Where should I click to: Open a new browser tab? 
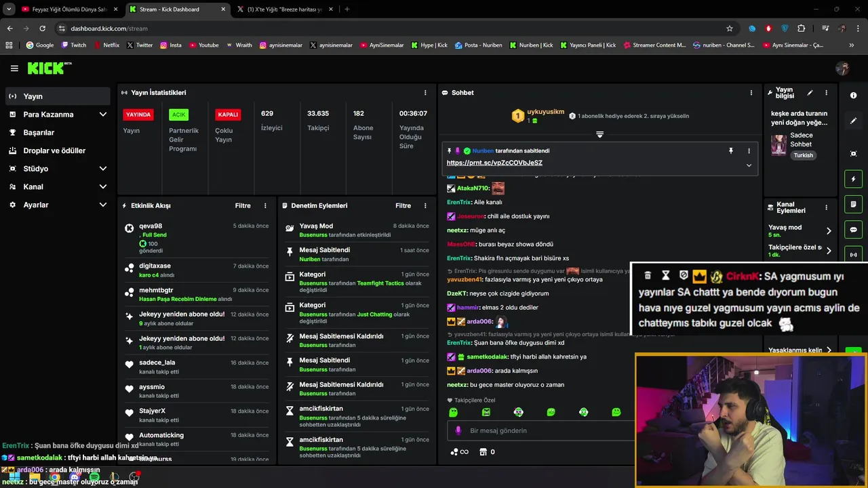[x=347, y=9]
